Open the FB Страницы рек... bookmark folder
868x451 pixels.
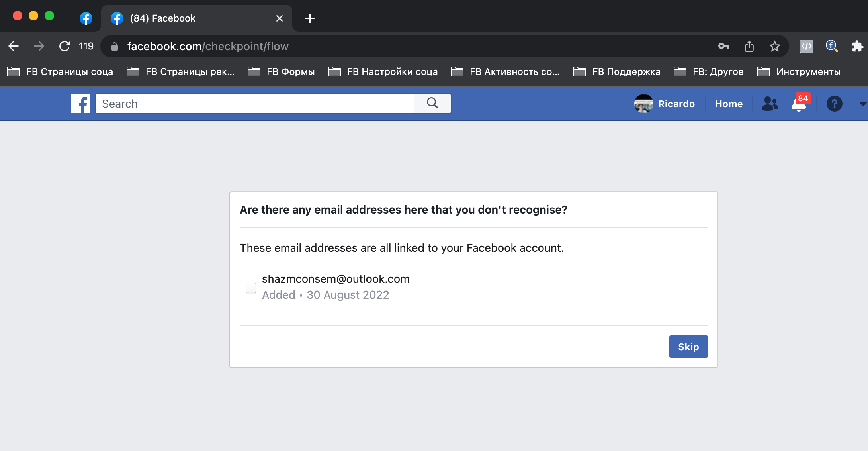tap(180, 72)
